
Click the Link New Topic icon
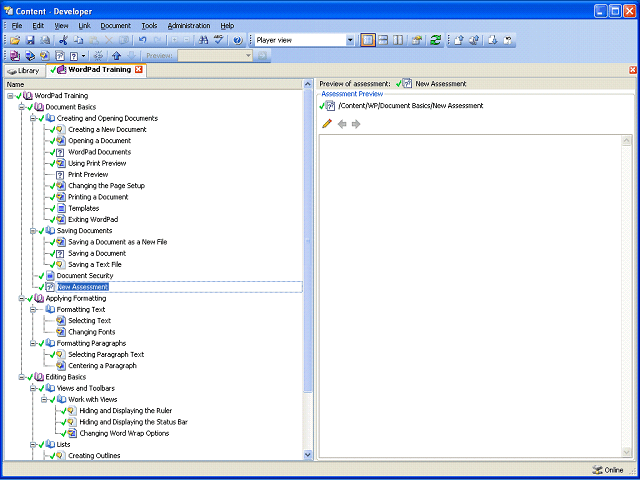45,56
